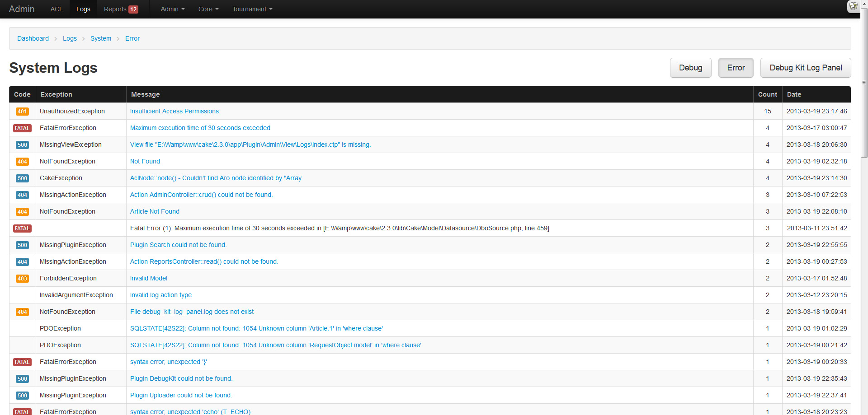Screen dimensions: 868x415
Task: Open the Debug Kit Log Panel
Action: pos(805,68)
